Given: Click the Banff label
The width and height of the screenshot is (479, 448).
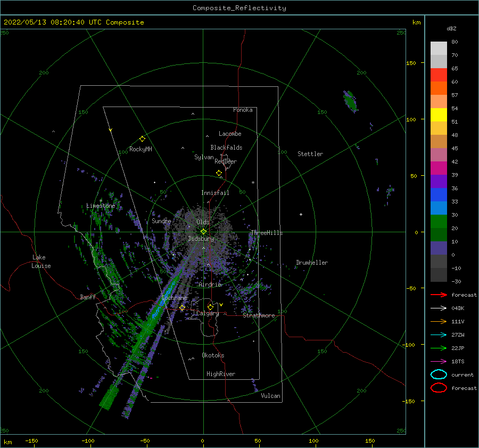Looking at the screenshot, I should [88, 297].
